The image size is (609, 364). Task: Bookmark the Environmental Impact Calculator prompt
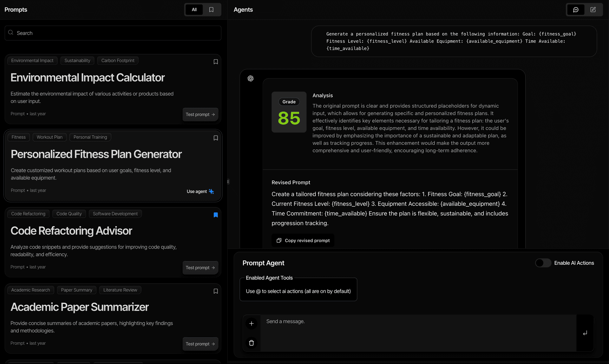[x=216, y=62]
